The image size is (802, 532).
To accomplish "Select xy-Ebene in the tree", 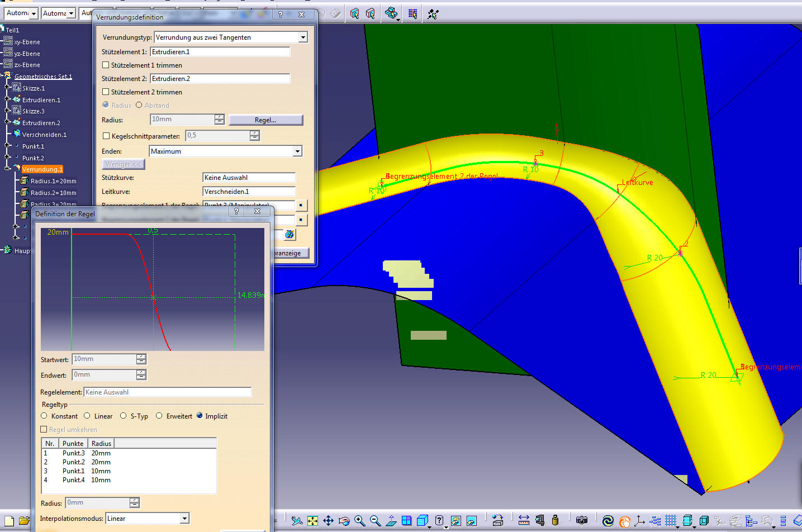I will (27, 42).
